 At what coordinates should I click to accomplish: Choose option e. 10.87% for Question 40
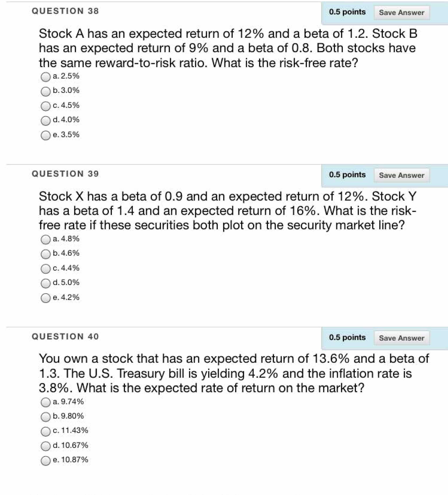pos(45,461)
